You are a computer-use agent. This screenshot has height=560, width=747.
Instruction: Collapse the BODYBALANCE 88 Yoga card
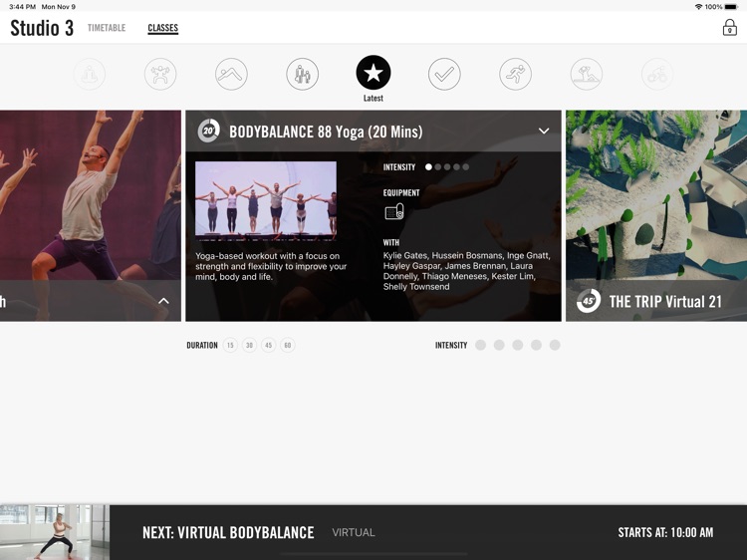pyautogui.click(x=544, y=131)
